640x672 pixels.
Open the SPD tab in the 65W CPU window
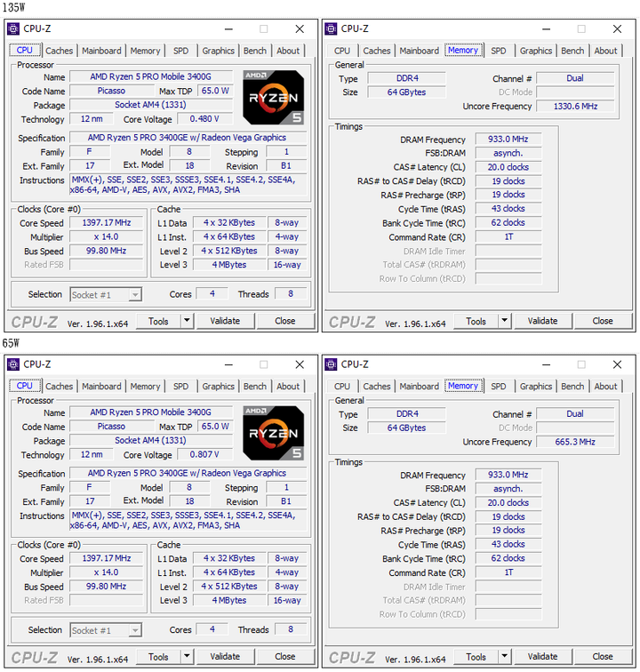(x=181, y=386)
